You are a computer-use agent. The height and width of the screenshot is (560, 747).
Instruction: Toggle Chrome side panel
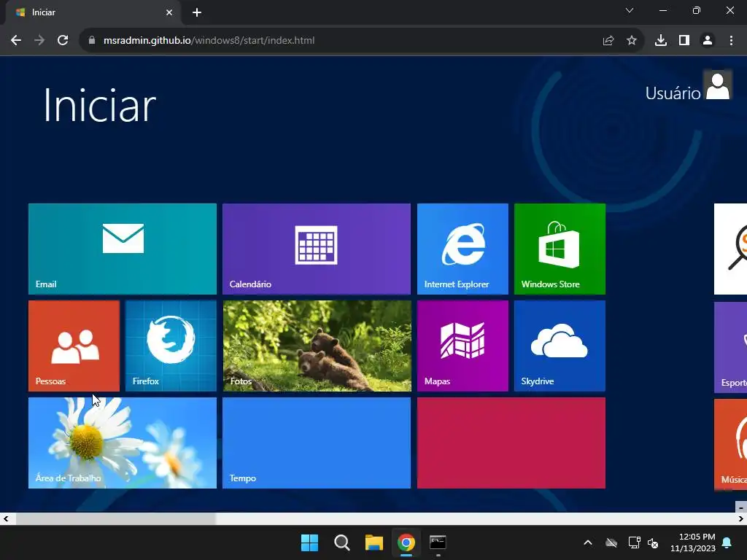(684, 41)
